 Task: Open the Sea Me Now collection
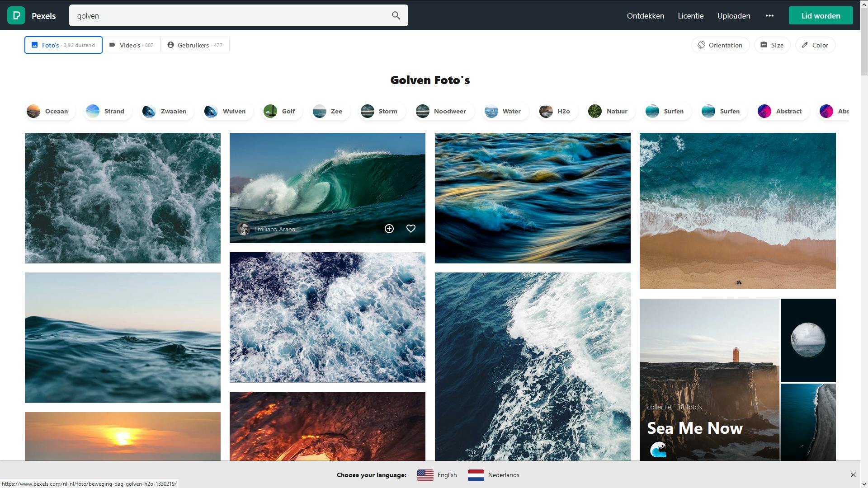(x=694, y=427)
